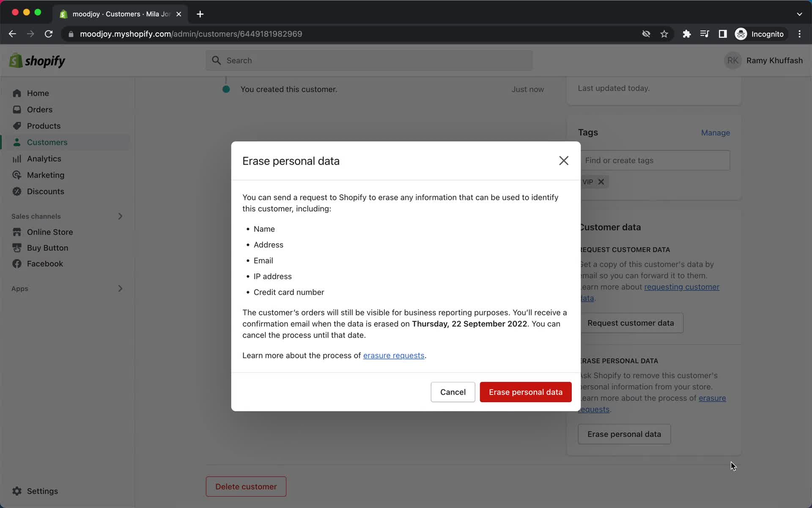This screenshot has height=508, width=812.
Task: Open the Orders section in sidebar
Action: pos(40,110)
